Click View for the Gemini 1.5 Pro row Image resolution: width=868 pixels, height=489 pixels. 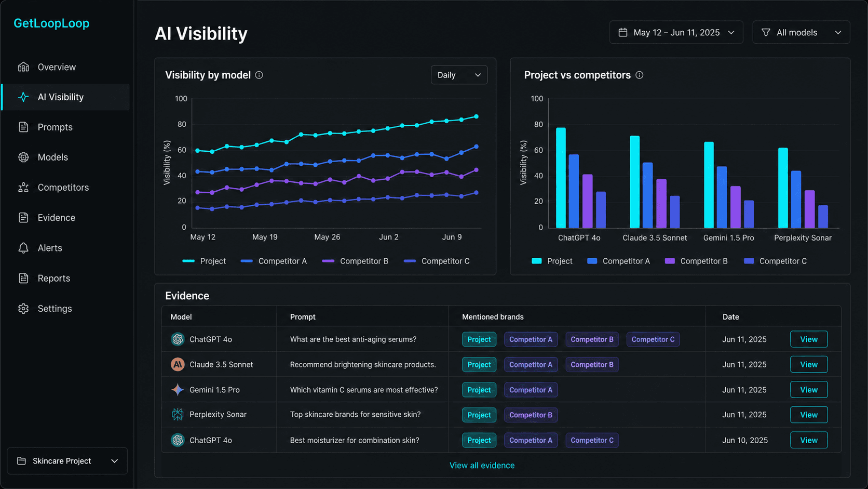pos(809,390)
